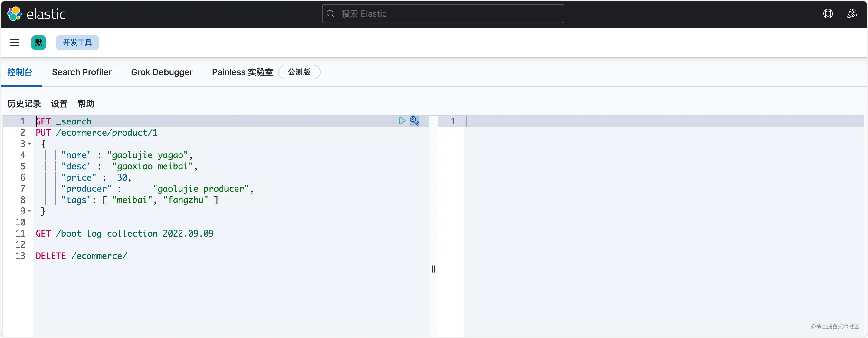The image size is (868, 338).
Task: Click the 公测版 beta badge
Action: pyautogui.click(x=299, y=72)
